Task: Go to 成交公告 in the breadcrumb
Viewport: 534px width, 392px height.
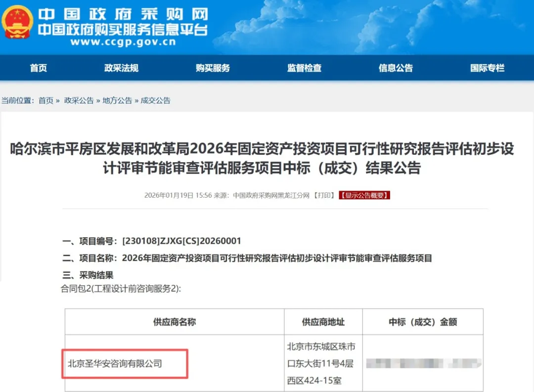Action: coord(156,100)
